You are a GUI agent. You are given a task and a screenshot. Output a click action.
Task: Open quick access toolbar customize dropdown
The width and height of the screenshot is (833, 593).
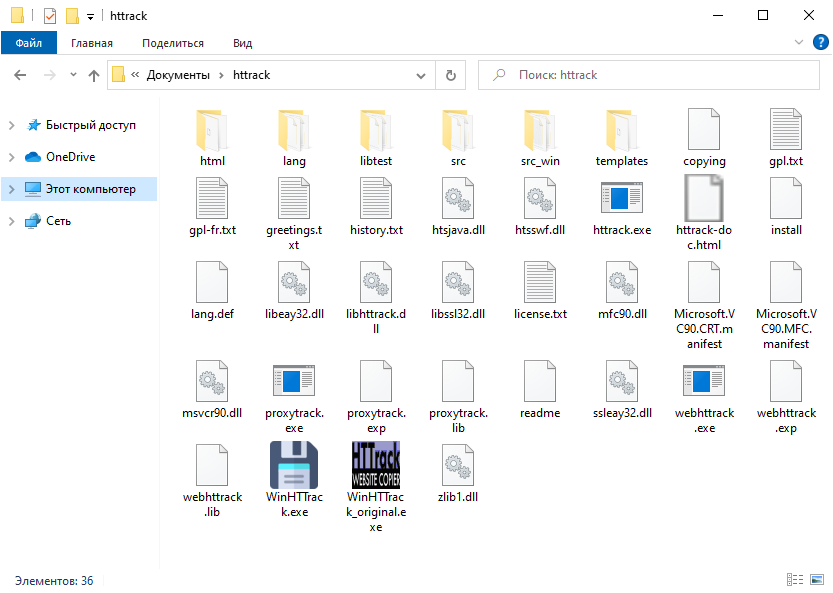pyautogui.click(x=90, y=17)
